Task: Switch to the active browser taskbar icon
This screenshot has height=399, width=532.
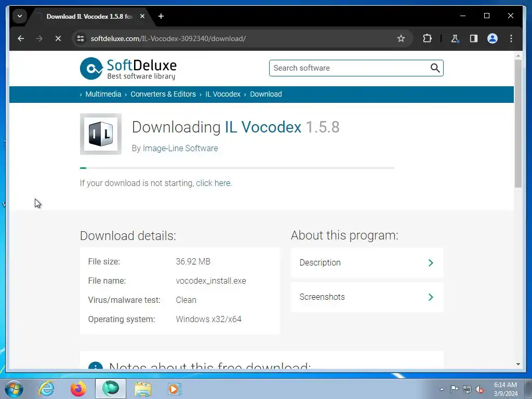Action: [x=111, y=389]
